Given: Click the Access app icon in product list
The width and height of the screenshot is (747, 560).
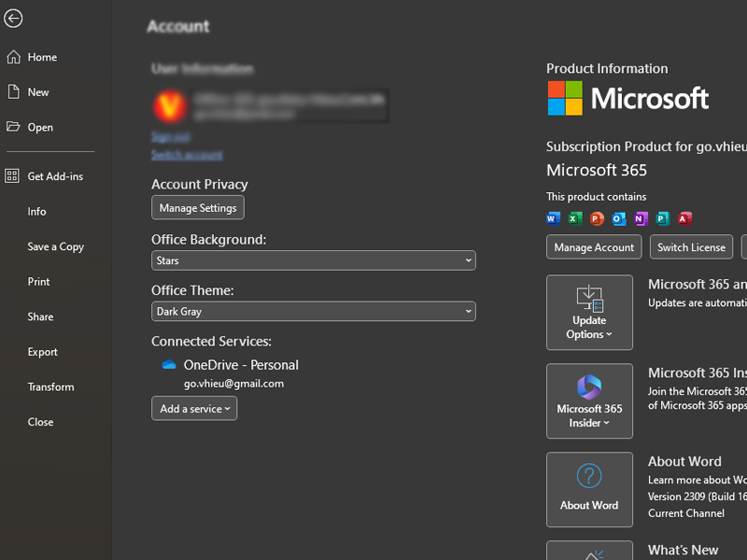Looking at the screenshot, I should [x=684, y=218].
